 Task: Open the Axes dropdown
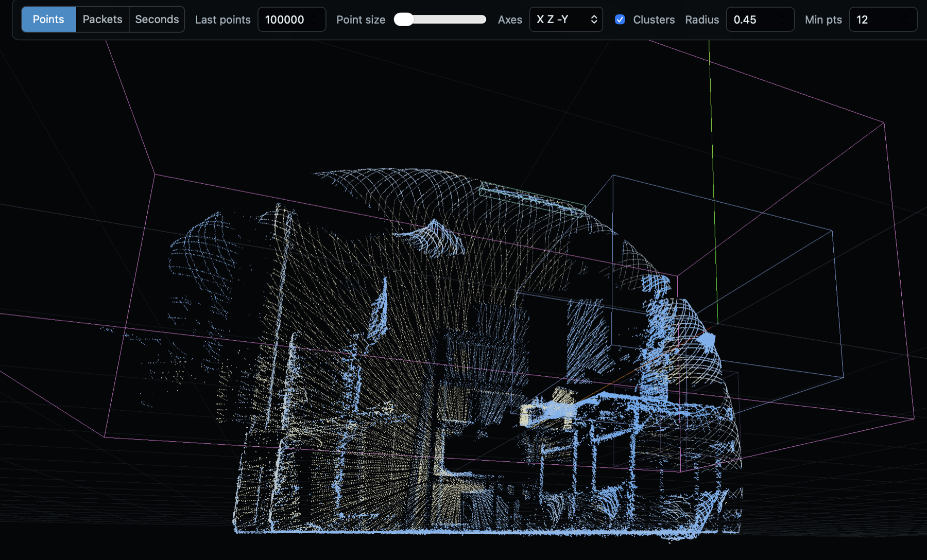click(566, 20)
